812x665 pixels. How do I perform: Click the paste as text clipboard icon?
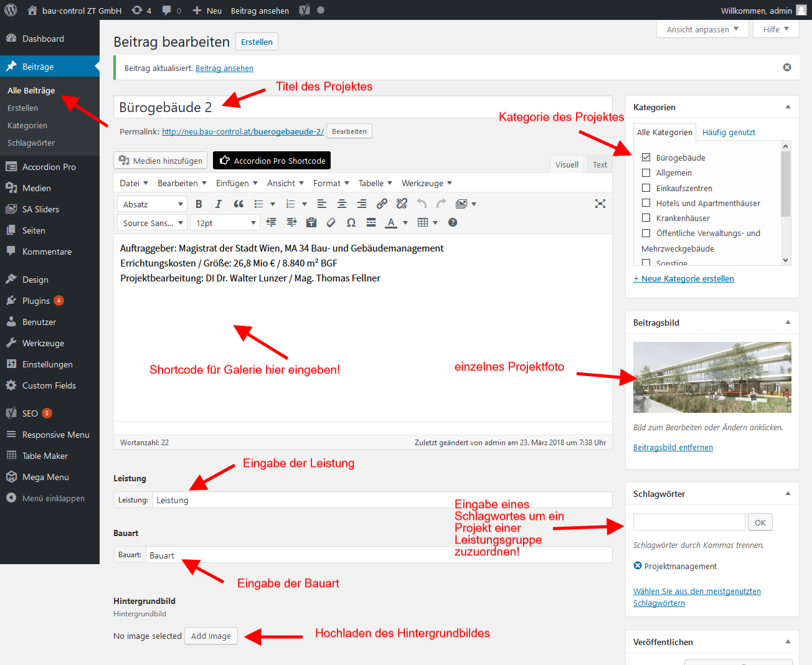pos(311,222)
